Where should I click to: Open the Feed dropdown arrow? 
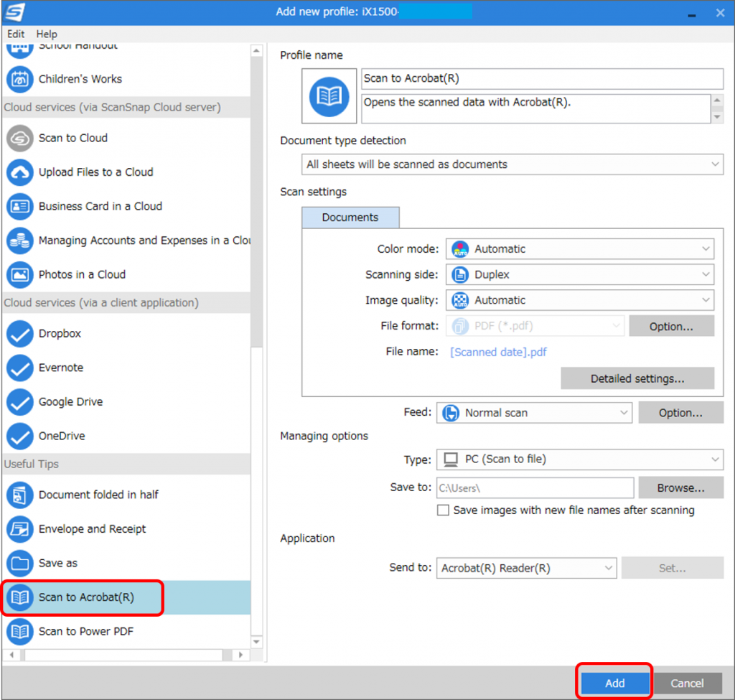[x=624, y=413]
